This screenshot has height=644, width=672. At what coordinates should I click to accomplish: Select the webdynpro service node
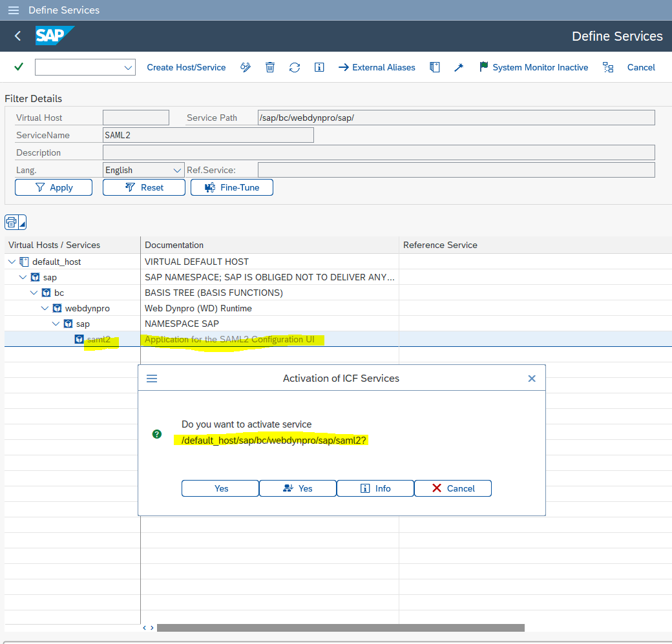click(x=87, y=308)
